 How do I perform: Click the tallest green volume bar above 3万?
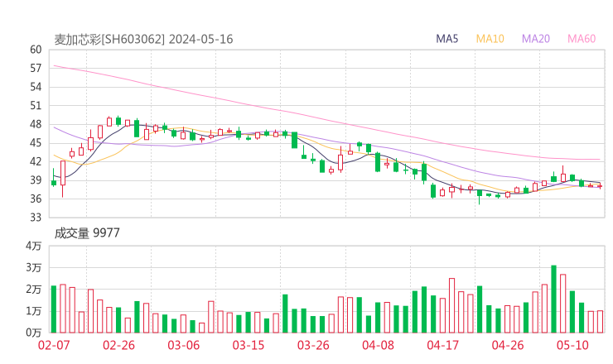pyautogui.click(x=553, y=299)
